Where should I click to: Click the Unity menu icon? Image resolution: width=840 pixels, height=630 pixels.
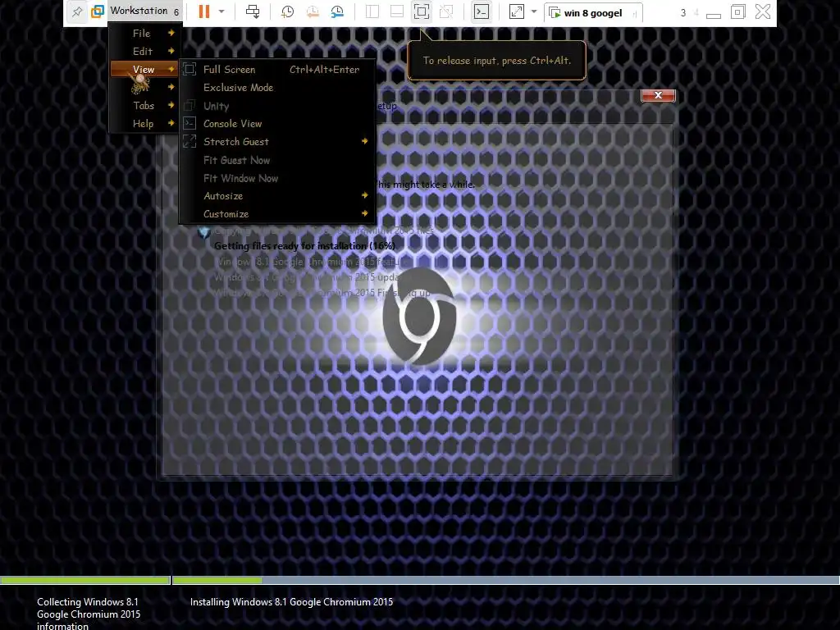pyautogui.click(x=189, y=106)
